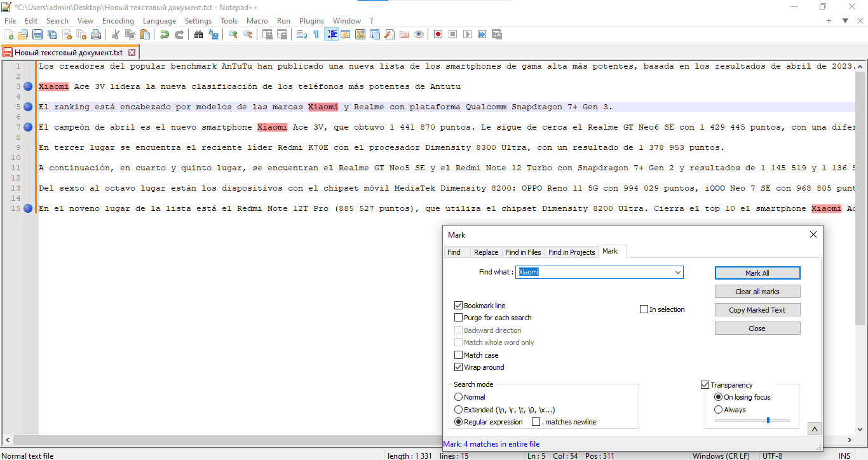Check the '. matches newline' option

536,422
